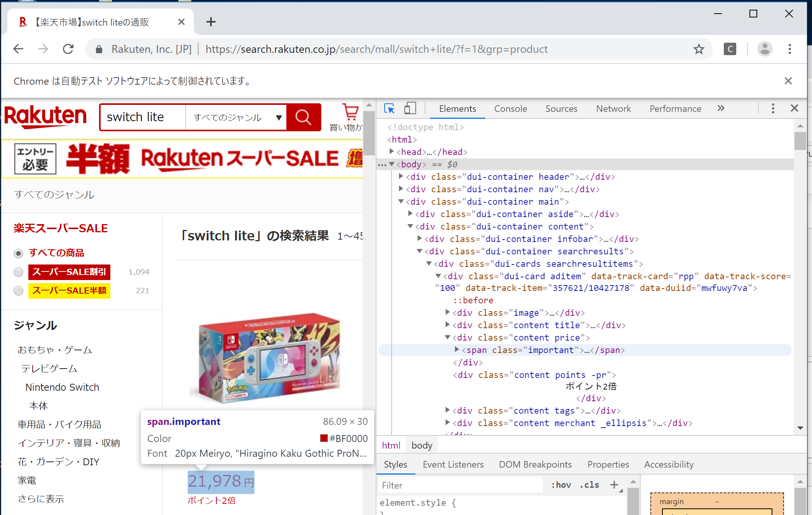The height and width of the screenshot is (515, 812).
Task: Select the スーパーSALE割引 radio option
Action: [18, 272]
